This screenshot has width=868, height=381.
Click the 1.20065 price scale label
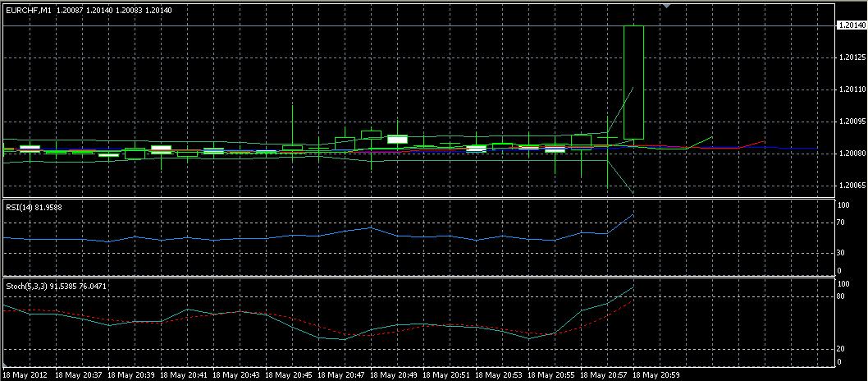852,186
